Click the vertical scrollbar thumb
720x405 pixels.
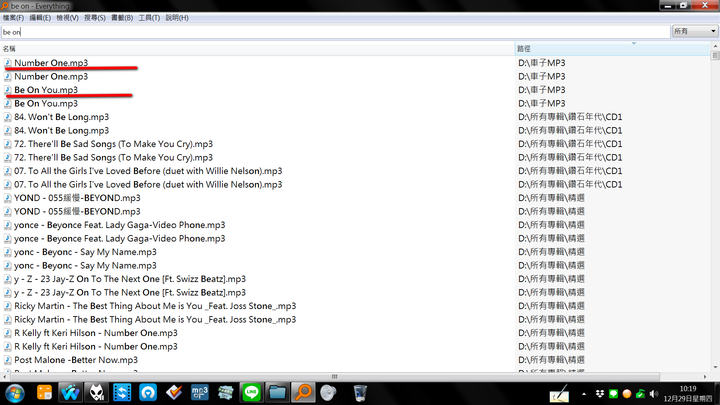(715, 55)
